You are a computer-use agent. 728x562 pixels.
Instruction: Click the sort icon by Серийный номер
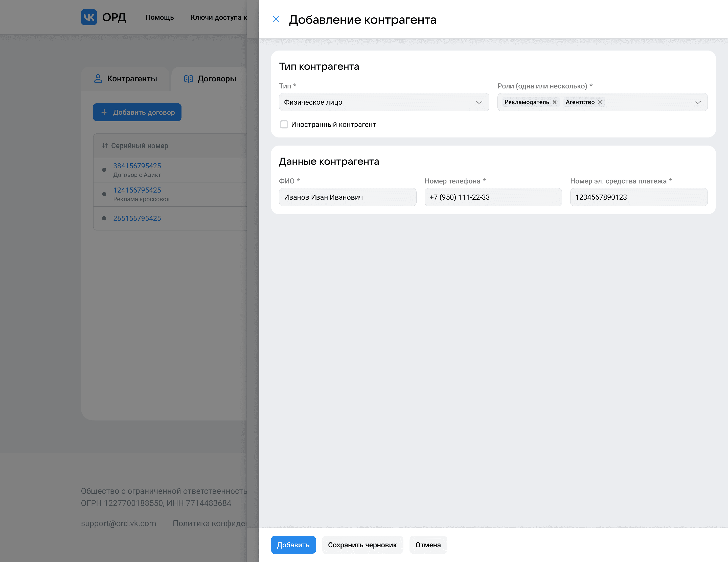click(x=105, y=146)
